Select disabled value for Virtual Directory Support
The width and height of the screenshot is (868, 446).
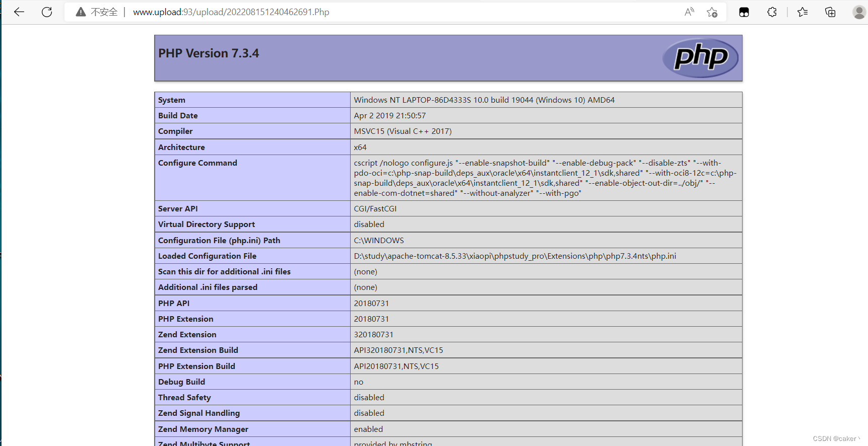369,225
